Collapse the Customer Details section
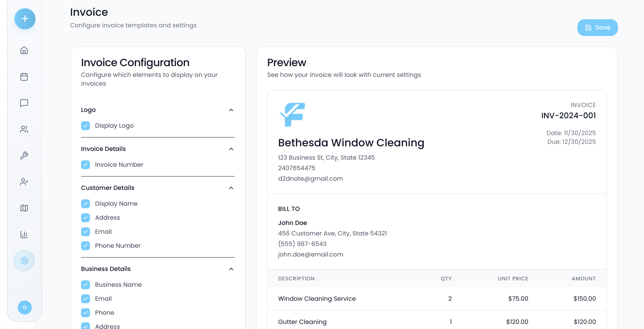This screenshot has width=644, height=329. click(x=231, y=188)
